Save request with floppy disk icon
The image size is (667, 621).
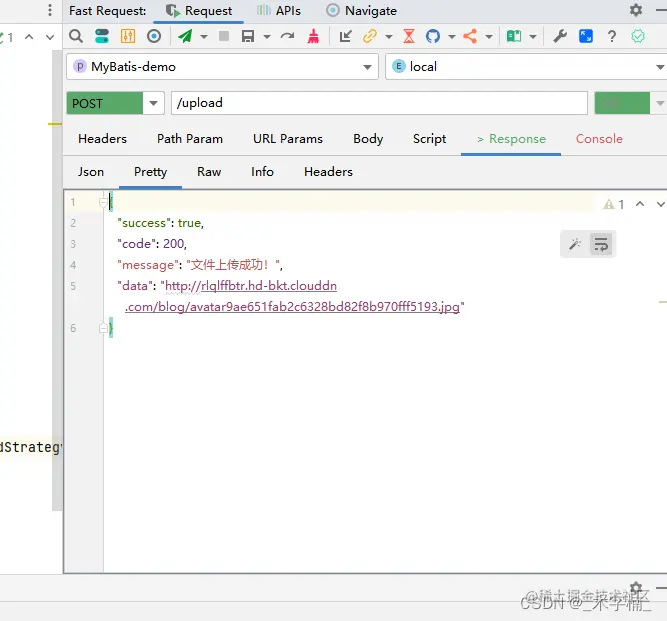pyautogui.click(x=248, y=36)
